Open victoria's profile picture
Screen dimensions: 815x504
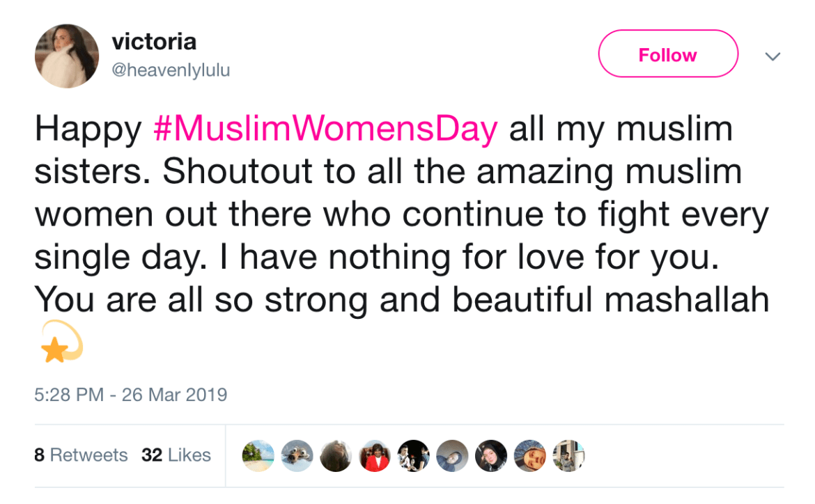[x=67, y=56]
